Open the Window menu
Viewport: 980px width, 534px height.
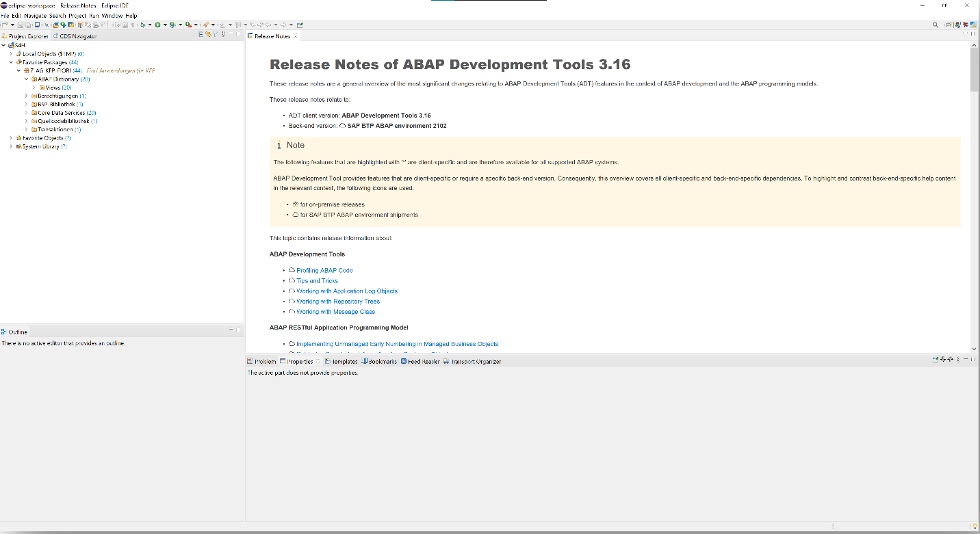[113, 15]
